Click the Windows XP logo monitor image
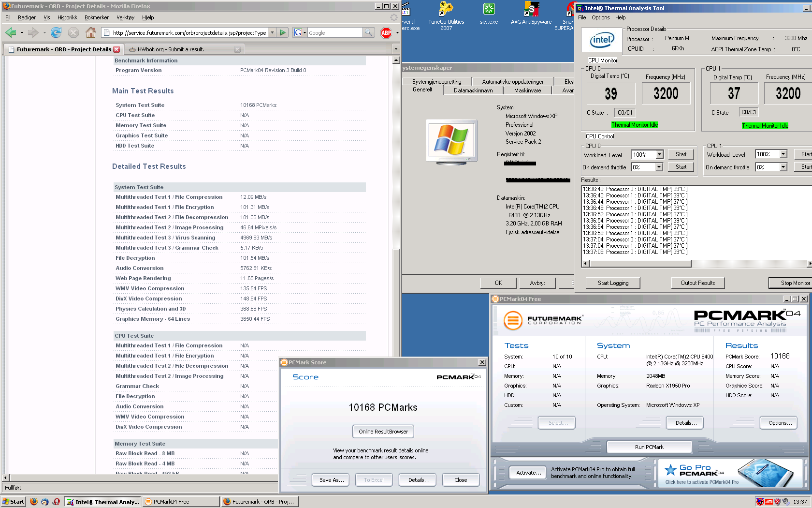 pyautogui.click(x=451, y=142)
